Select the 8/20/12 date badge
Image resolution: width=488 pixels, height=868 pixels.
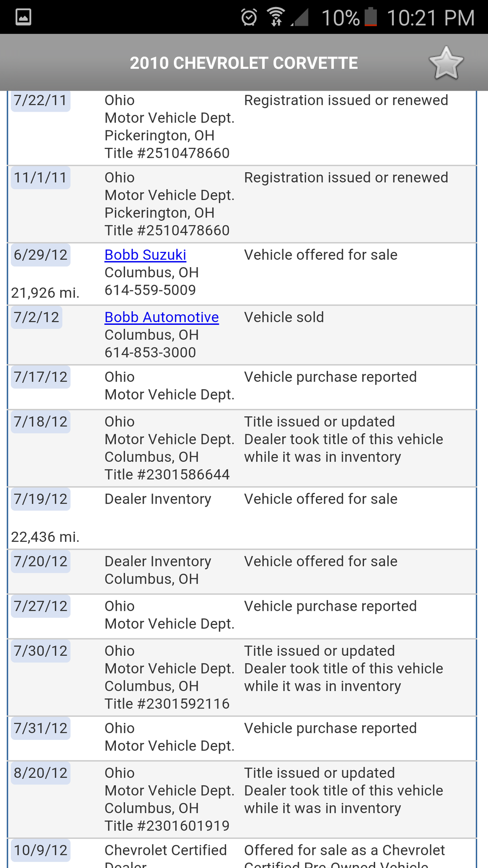[41, 773]
